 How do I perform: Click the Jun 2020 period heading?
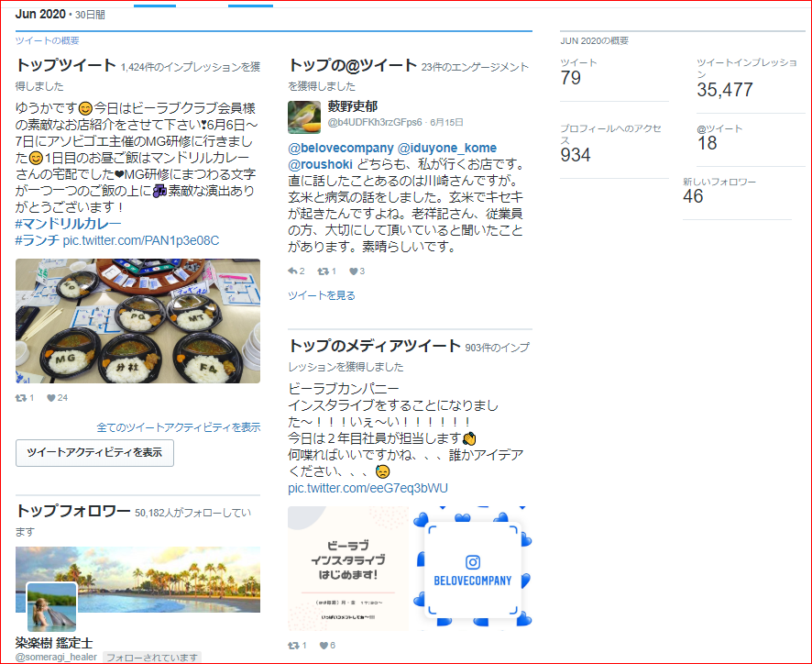pyautogui.click(x=40, y=14)
